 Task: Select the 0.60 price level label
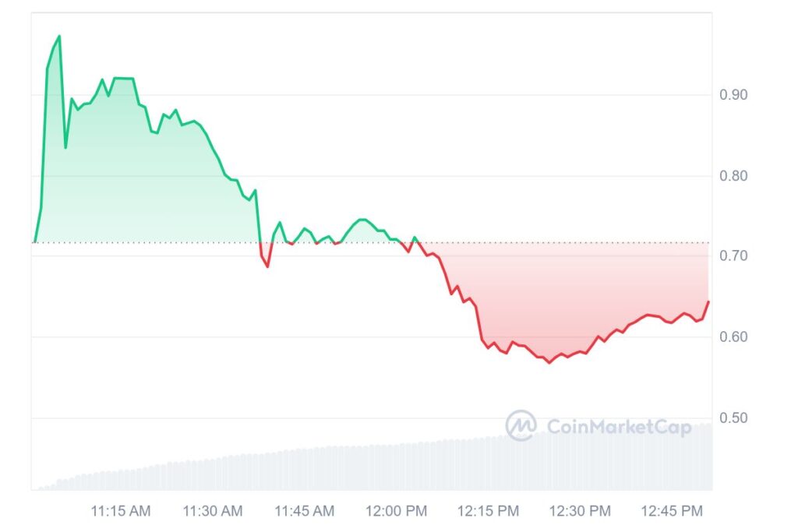click(733, 337)
